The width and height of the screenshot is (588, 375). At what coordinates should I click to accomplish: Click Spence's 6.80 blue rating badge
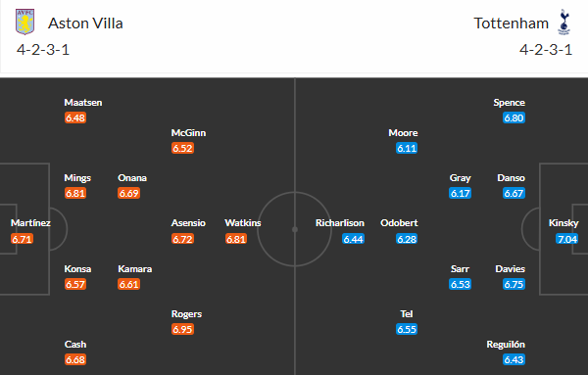[514, 118]
